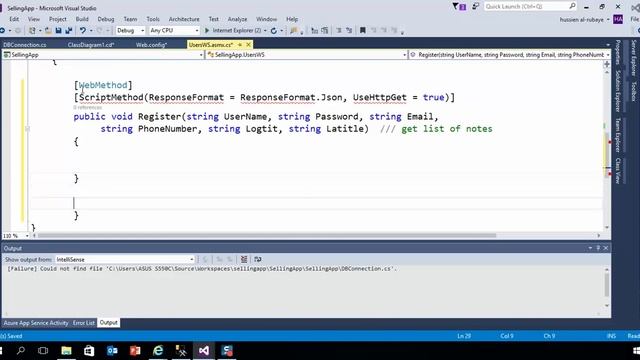The image size is (640, 360).
Task: Click the Save All icon
Action: click(69, 31)
